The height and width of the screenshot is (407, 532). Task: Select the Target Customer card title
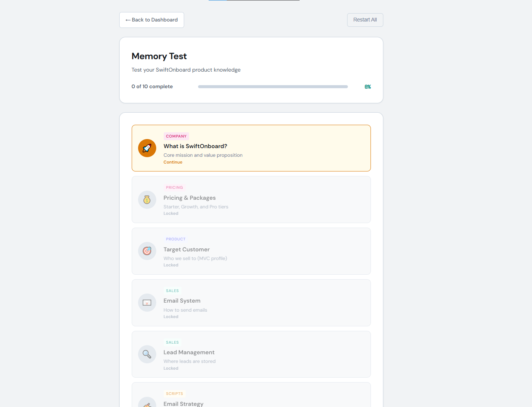click(186, 249)
